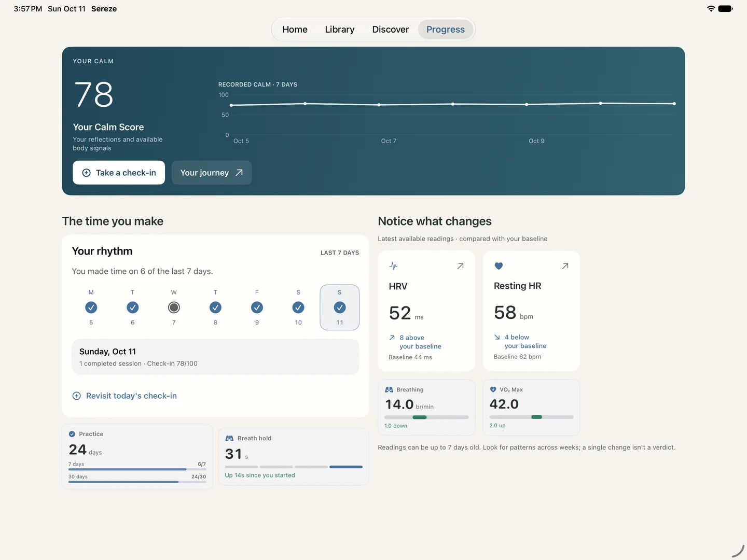This screenshot has height=560, width=747.
Task: Click the Practice check badge icon
Action: [72, 434]
